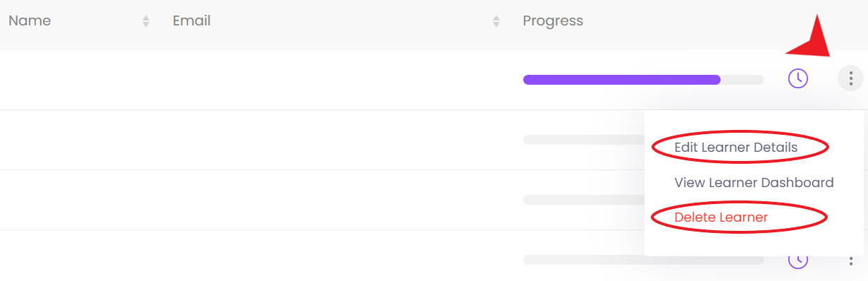
Task: Select View Learner Dashboard menu option
Action: point(754,183)
